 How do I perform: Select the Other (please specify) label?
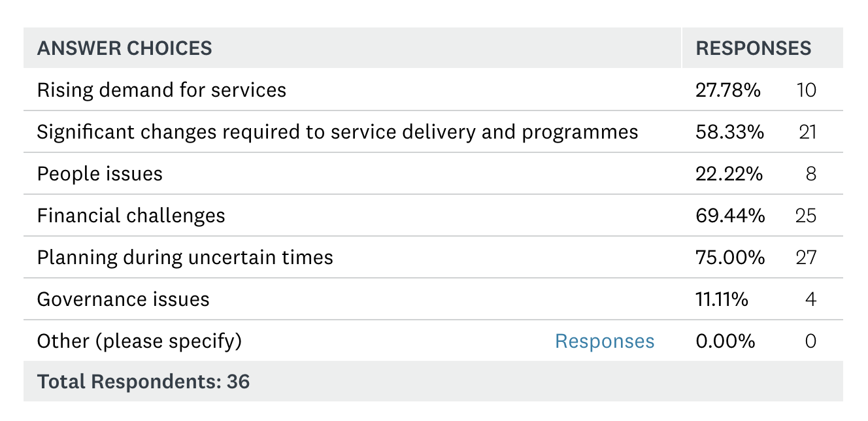139,341
